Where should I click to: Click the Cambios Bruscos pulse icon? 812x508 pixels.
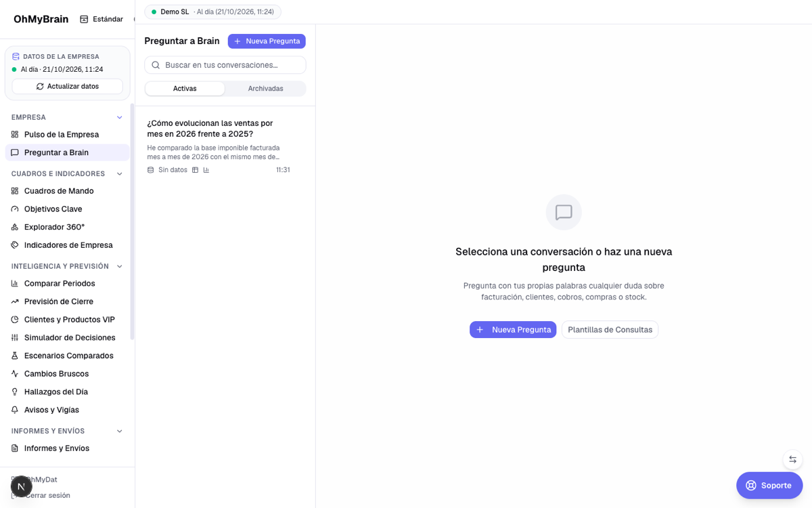tap(15, 374)
